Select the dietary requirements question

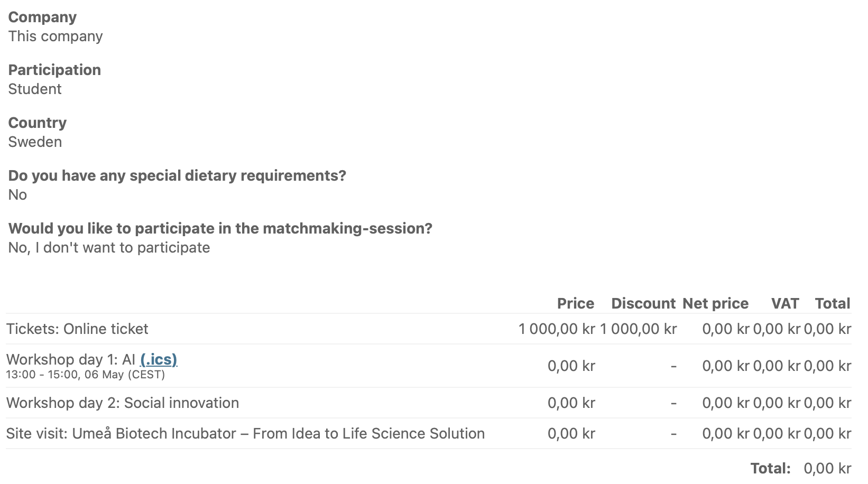pyautogui.click(x=177, y=175)
